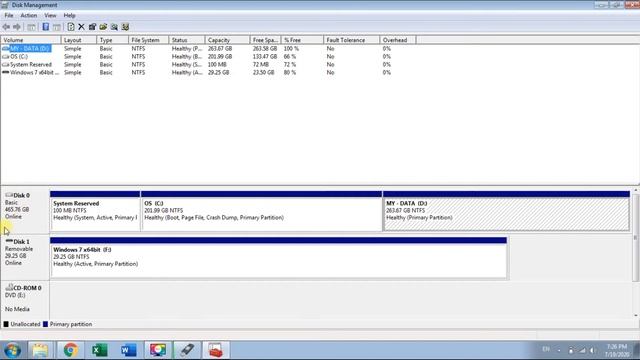Image resolution: width=640 pixels, height=360 pixels.
Task: Open the red toolbox app on taskbar
Action: point(216,350)
